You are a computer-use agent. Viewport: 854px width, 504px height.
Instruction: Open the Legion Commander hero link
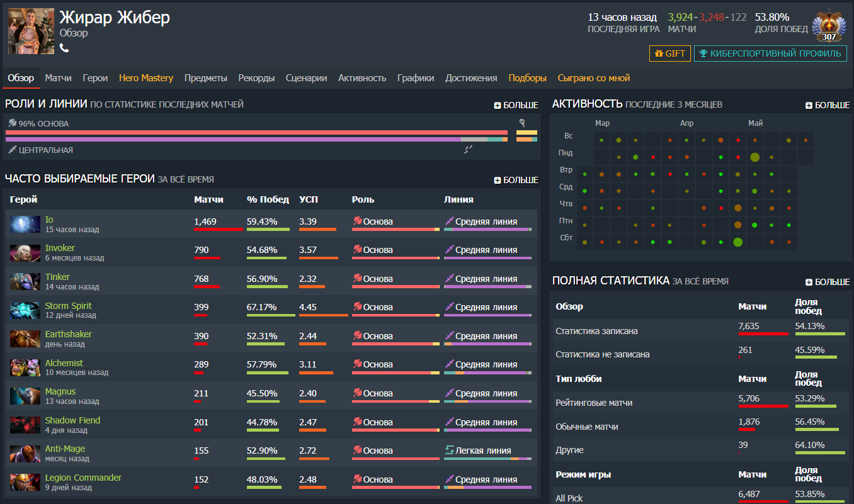click(x=83, y=478)
